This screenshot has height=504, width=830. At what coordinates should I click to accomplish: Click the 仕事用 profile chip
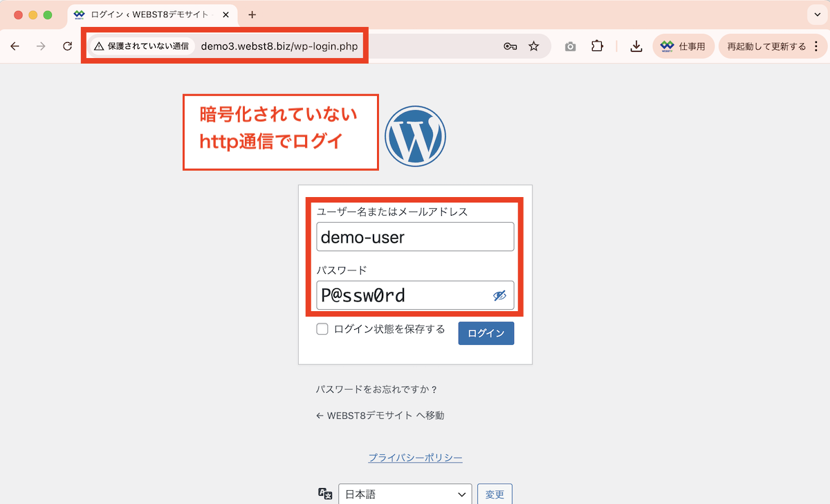tap(683, 46)
